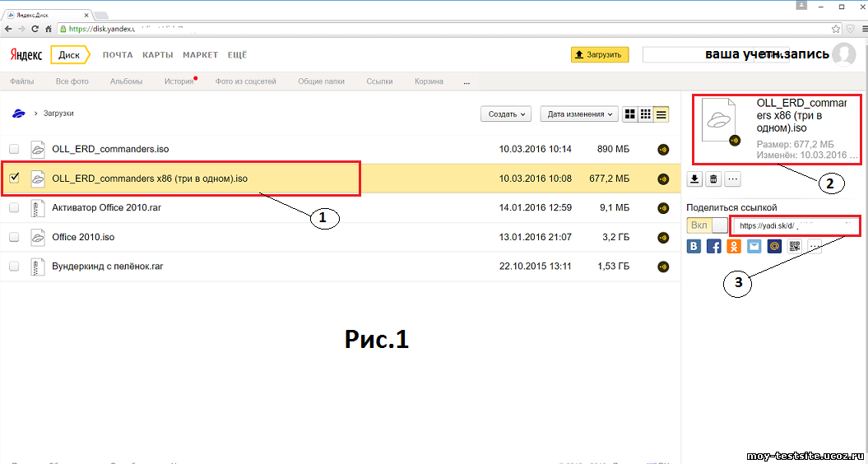The height and width of the screenshot is (464, 868).
Task: Open the ЕЩЁ services menu
Action: [x=237, y=55]
